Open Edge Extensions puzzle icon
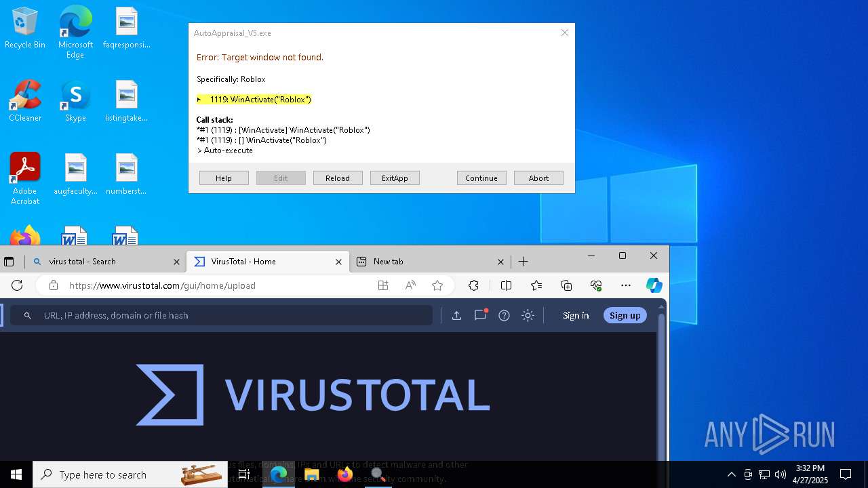Viewport: 868px width, 488px height. pos(474,285)
